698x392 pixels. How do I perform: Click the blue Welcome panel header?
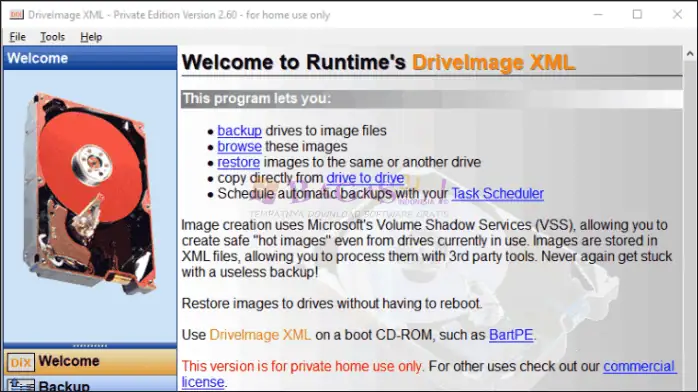coord(90,58)
